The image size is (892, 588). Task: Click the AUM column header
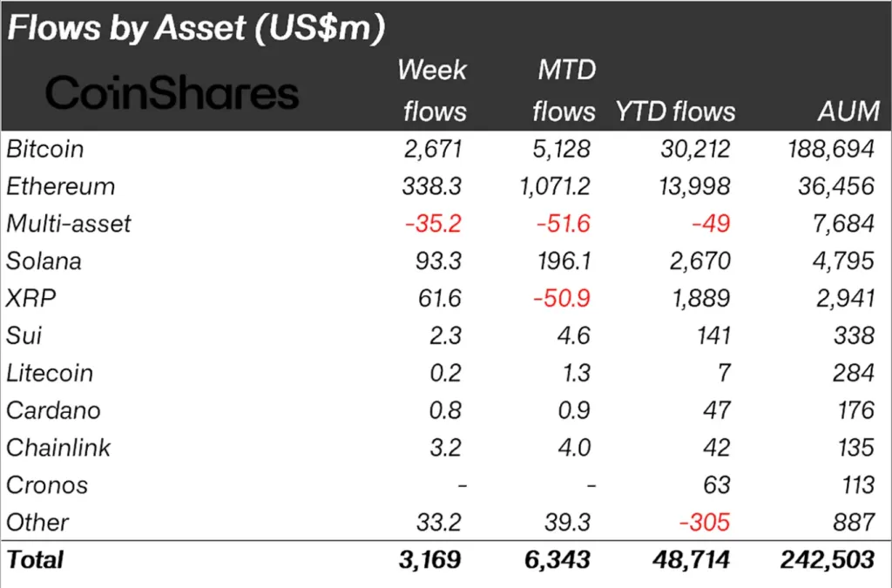point(848,112)
